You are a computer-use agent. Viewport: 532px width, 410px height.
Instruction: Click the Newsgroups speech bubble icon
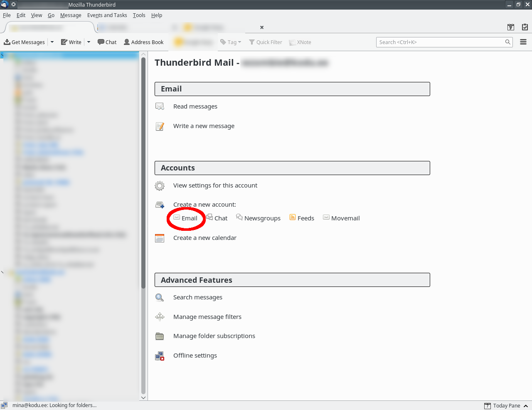pos(239,217)
